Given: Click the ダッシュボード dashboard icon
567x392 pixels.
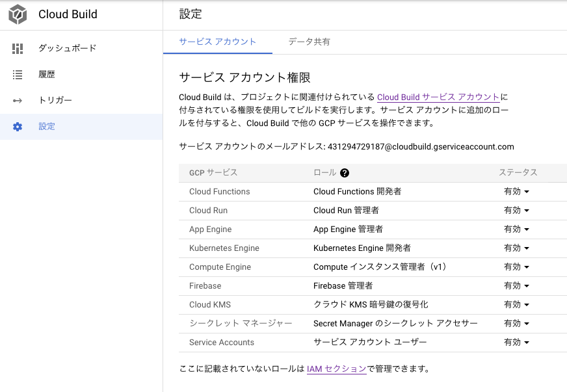Looking at the screenshot, I should tap(18, 49).
